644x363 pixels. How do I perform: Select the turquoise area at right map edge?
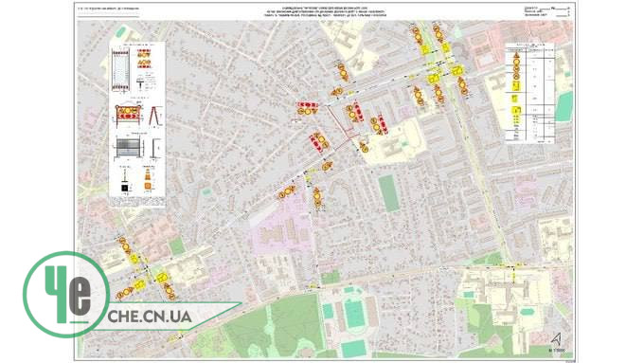click(563, 106)
